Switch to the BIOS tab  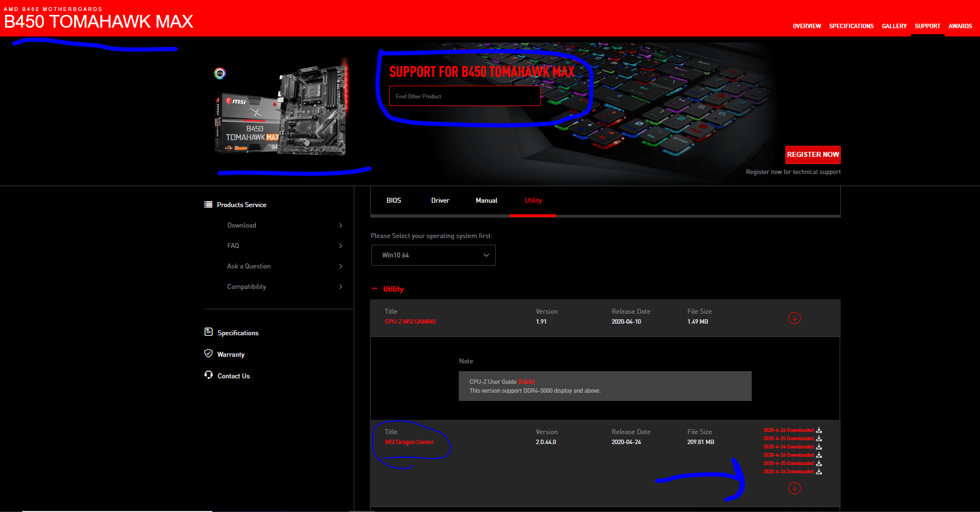pos(394,200)
